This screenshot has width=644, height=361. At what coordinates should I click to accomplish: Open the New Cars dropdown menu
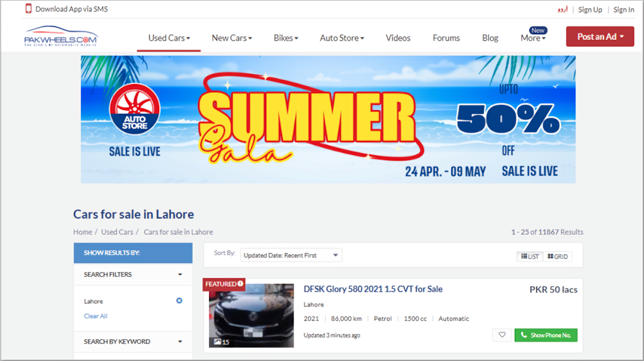(231, 38)
